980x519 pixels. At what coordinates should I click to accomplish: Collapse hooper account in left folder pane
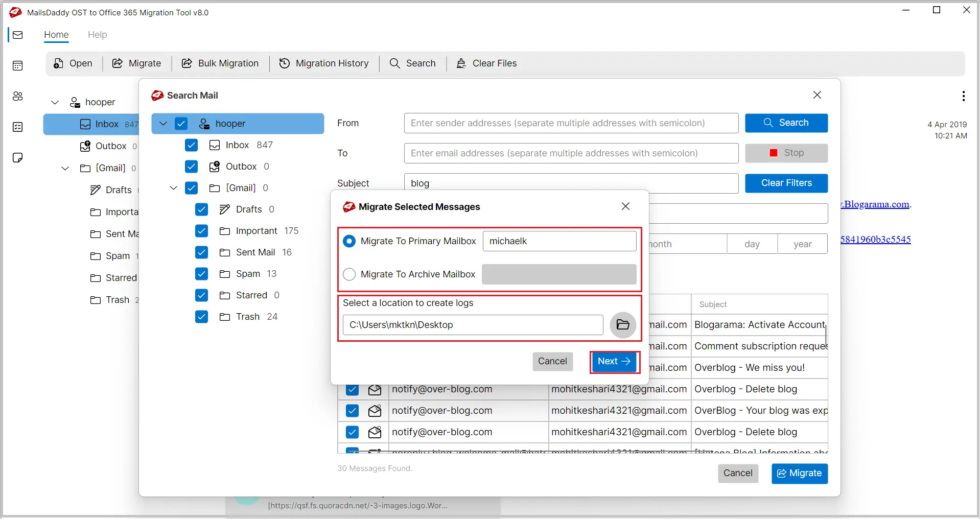point(55,102)
